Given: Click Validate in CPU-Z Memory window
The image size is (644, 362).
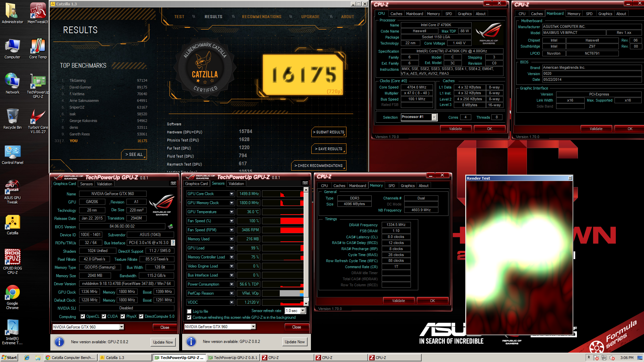Looking at the screenshot, I should click(398, 301).
